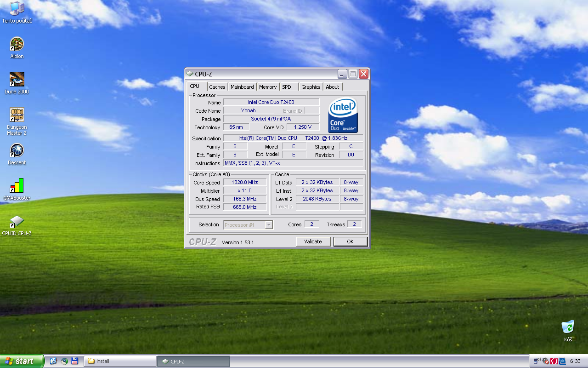Open the Start menu
The height and width of the screenshot is (368, 588).
(22, 361)
